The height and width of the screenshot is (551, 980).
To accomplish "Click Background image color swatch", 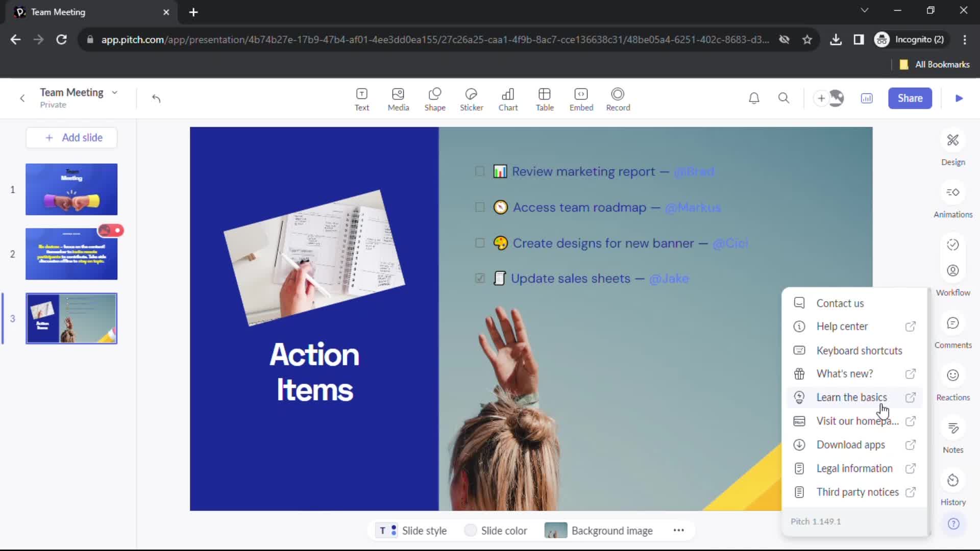I will [555, 531].
